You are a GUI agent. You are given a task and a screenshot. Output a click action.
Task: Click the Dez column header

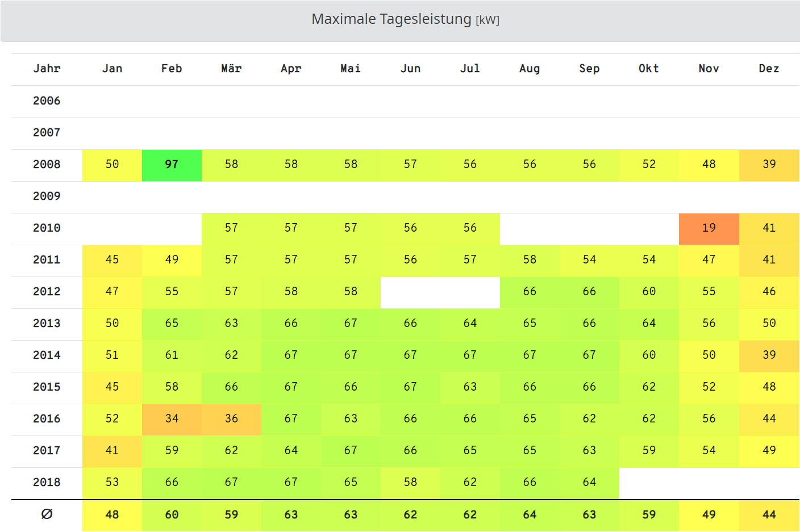[769, 69]
